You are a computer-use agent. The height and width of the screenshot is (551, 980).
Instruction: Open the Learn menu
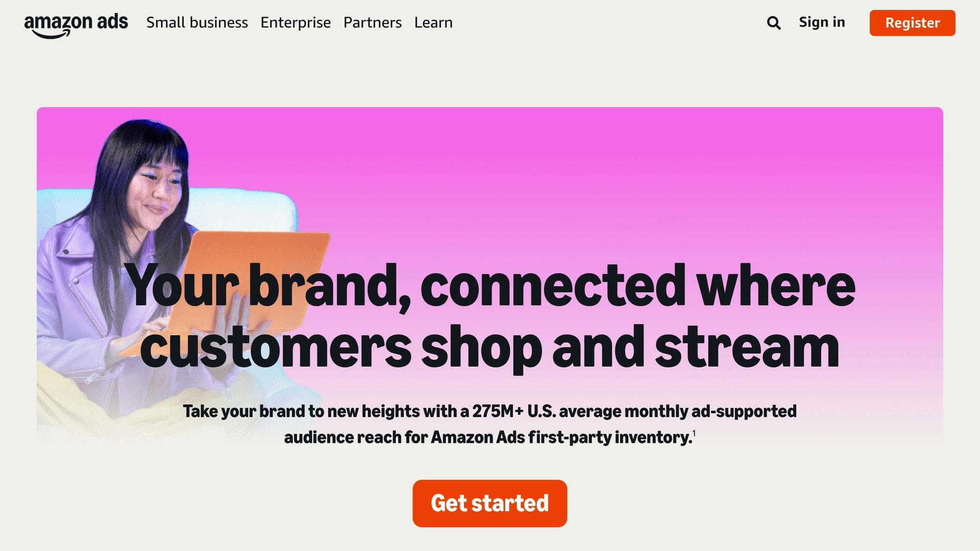pos(433,22)
